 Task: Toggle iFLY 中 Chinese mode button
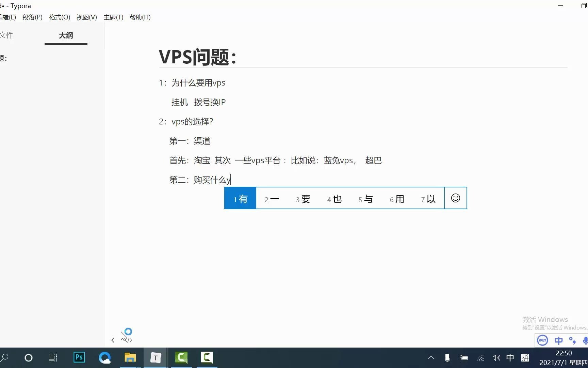(558, 340)
